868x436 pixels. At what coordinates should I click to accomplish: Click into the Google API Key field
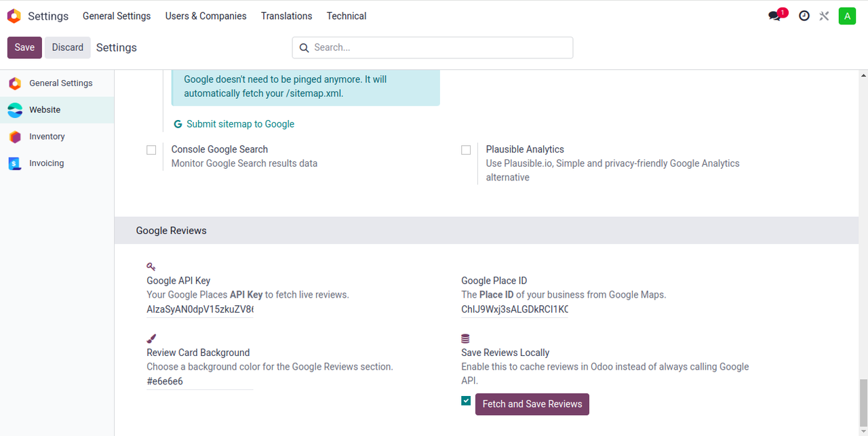tap(199, 309)
